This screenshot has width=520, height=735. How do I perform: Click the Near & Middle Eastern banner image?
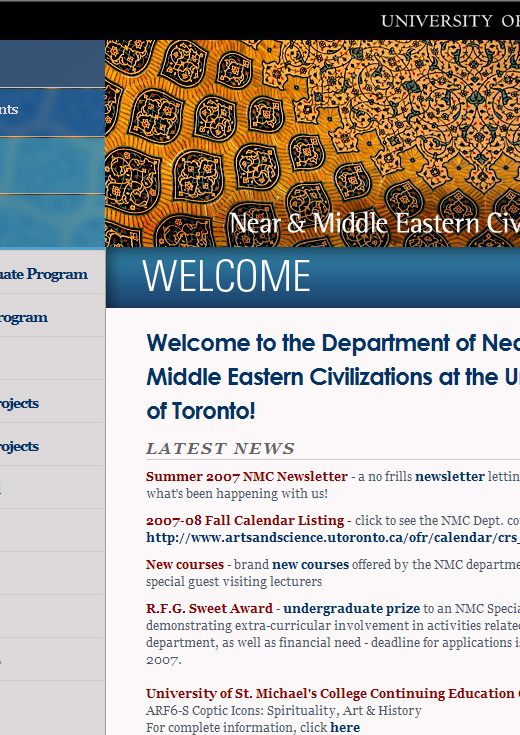point(312,143)
